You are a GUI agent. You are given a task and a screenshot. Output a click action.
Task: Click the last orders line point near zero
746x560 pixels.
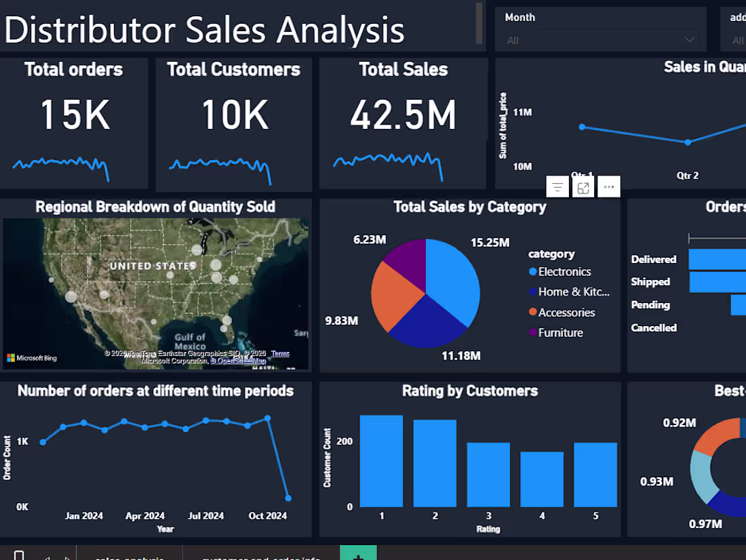tap(288, 498)
